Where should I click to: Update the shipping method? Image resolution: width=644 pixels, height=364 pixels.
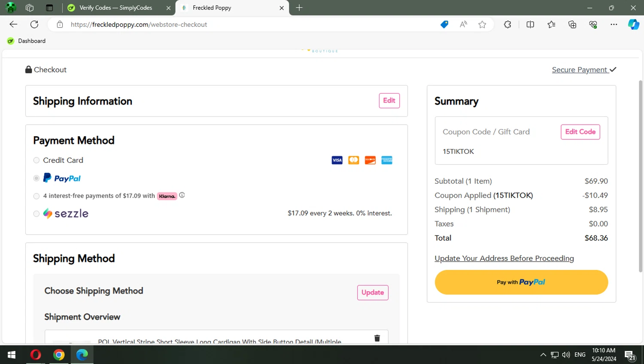[373, 293]
